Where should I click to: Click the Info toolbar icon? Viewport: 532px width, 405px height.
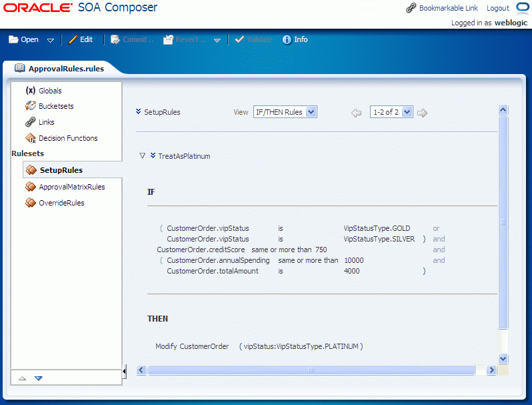pos(287,40)
